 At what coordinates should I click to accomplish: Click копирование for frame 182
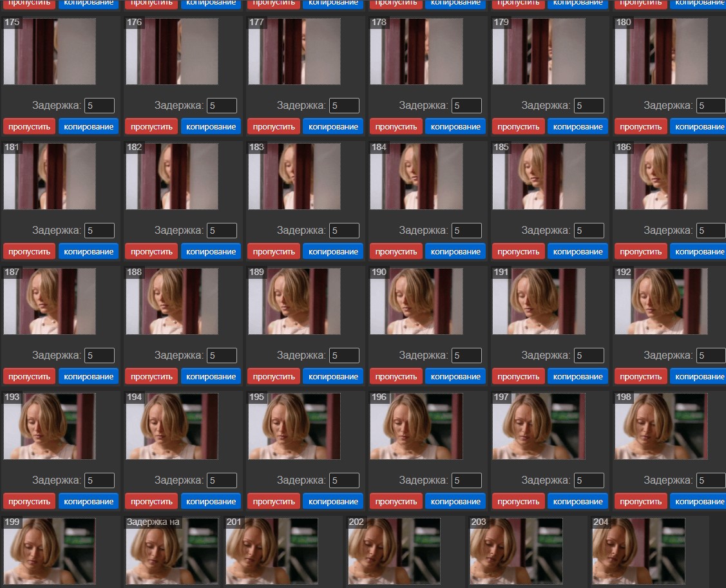tap(211, 251)
